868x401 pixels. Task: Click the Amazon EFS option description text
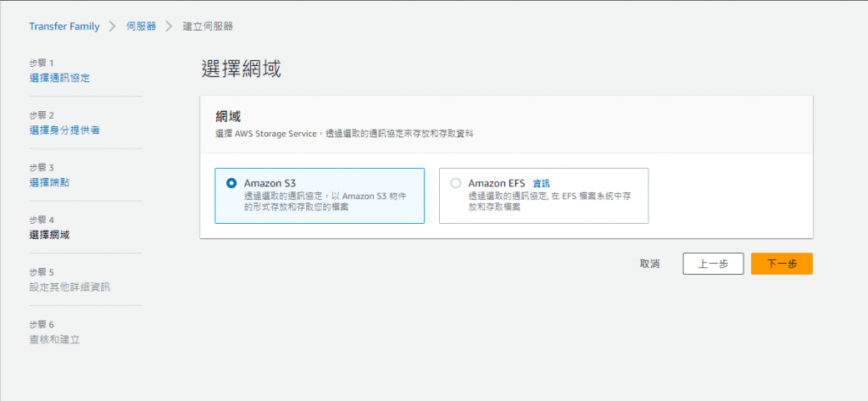click(550, 201)
